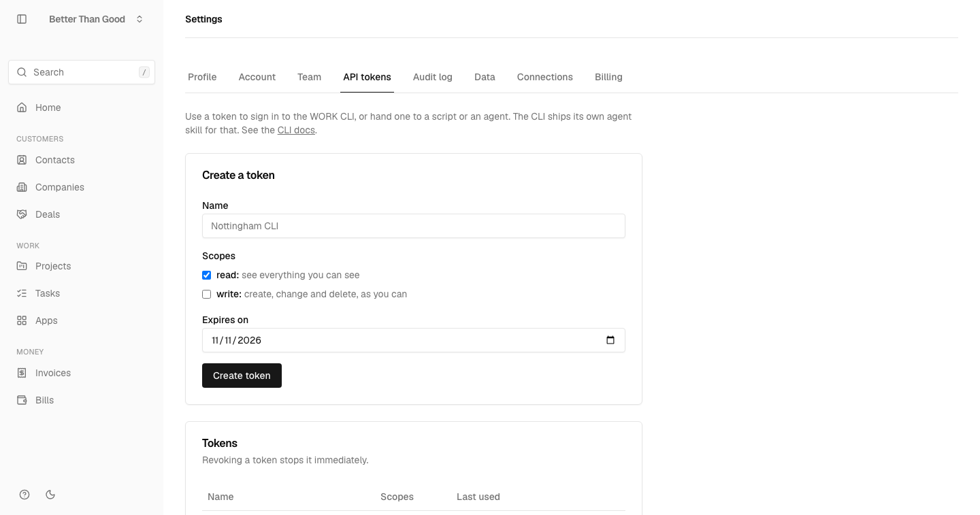Click the Expires on date field

point(414,340)
